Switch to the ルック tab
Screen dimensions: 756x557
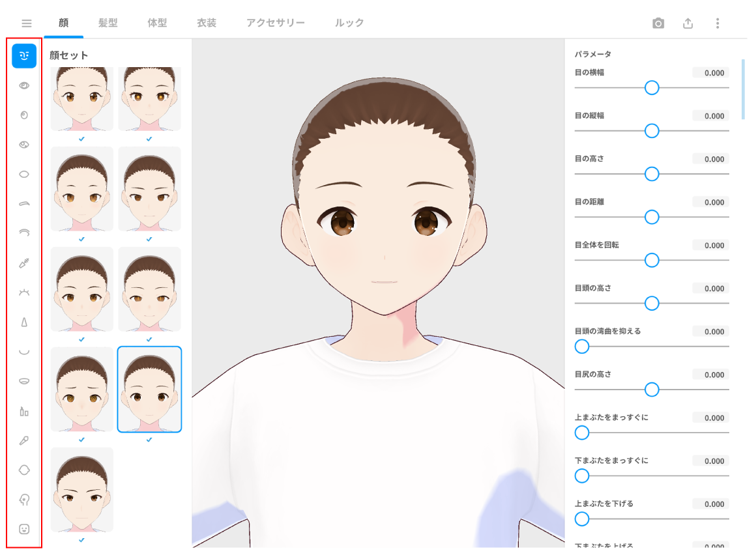click(x=349, y=23)
